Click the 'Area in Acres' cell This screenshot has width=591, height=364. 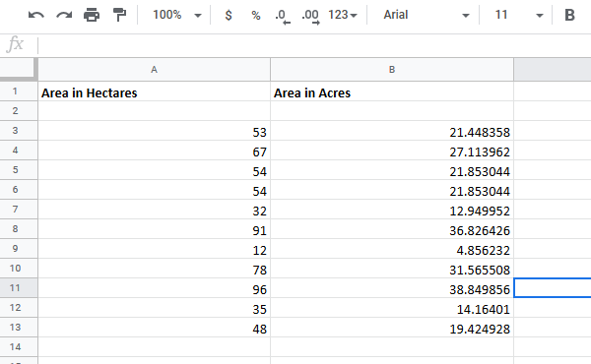pyautogui.click(x=392, y=91)
